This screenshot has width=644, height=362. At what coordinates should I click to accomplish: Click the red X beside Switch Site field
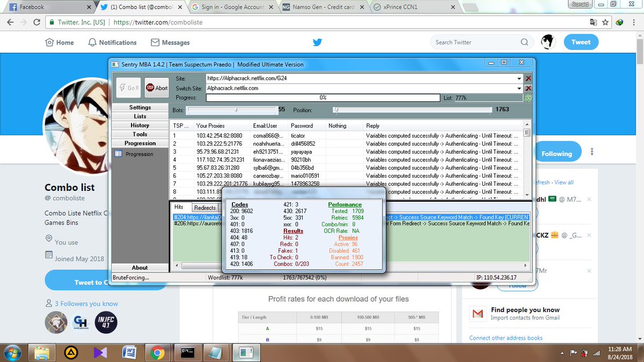tap(528, 88)
